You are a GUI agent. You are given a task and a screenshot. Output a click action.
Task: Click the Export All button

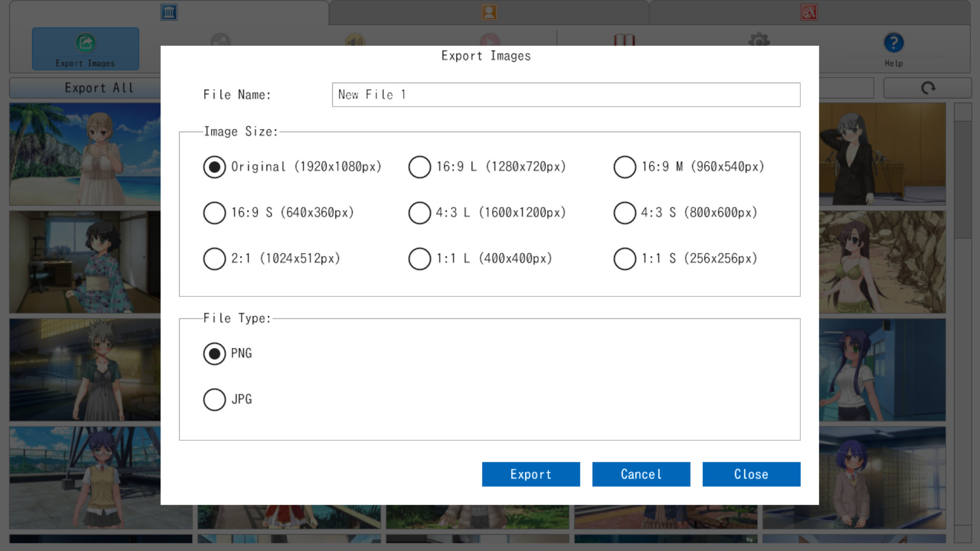coord(99,88)
